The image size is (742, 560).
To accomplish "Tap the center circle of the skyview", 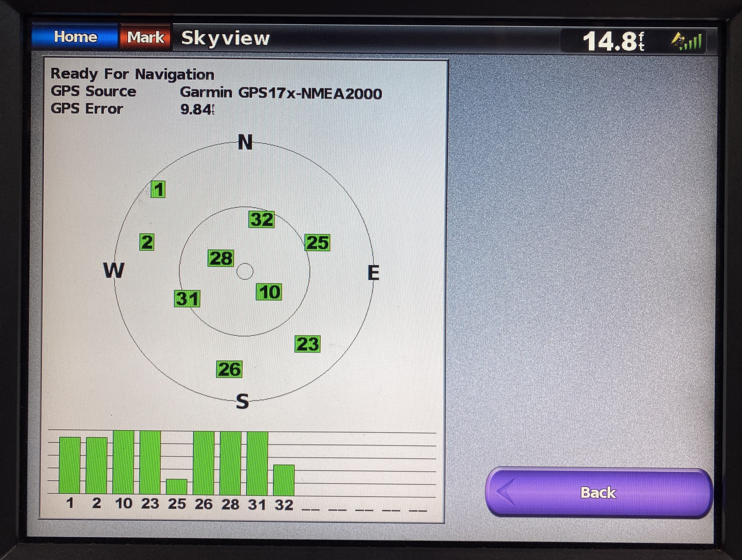I will click(x=245, y=271).
